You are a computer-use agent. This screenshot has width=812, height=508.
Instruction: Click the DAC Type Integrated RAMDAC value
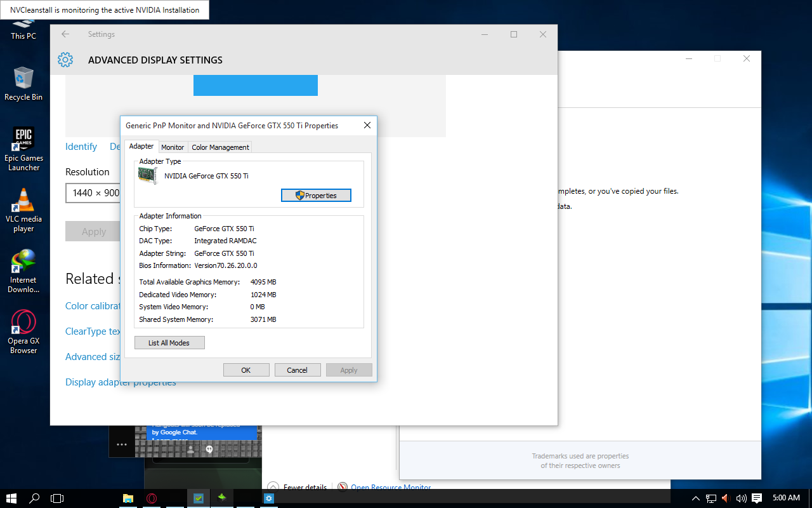click(x=225, y=241)
